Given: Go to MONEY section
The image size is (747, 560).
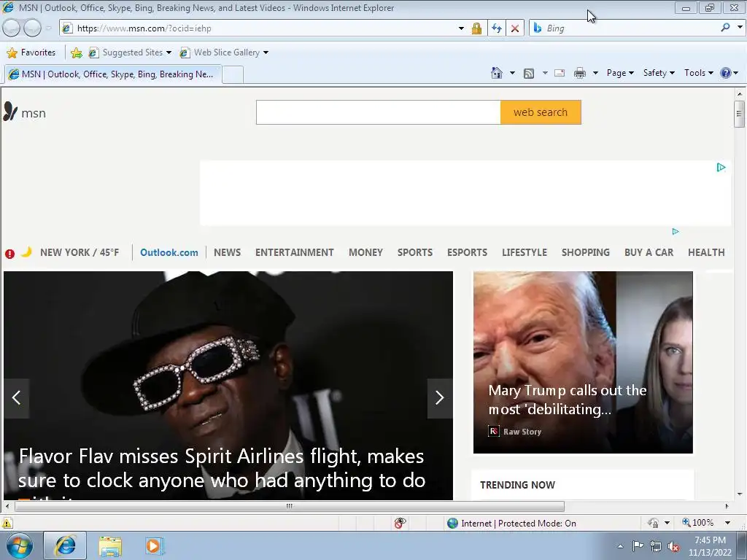Looking at the screenshot, I should pyautogui.click(x=365, y=252).
